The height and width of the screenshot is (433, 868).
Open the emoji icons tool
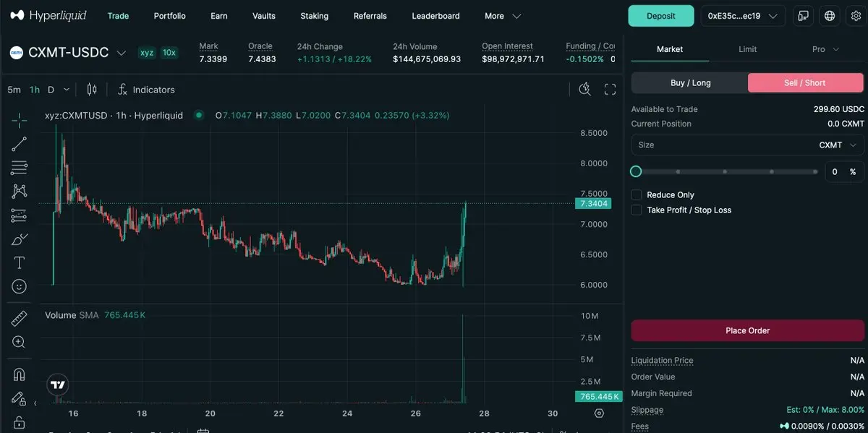point(20,287)
